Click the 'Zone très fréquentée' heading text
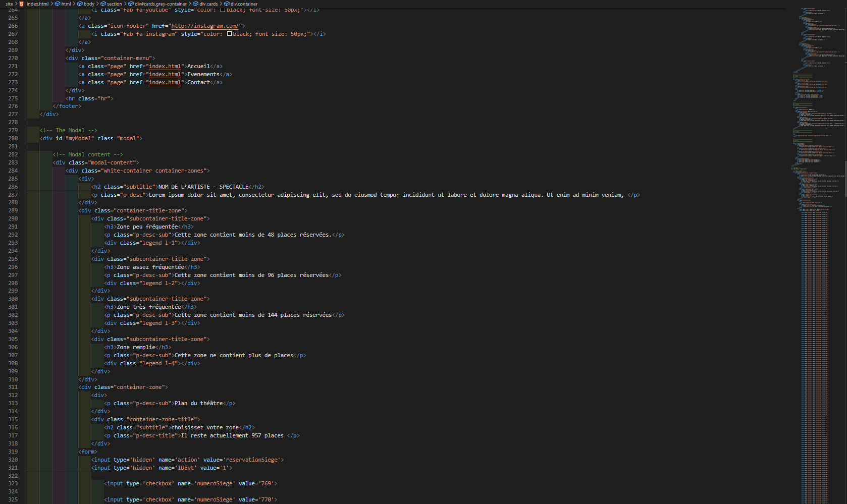The height and width of the screenshot is (504, 847). [149, 307]
